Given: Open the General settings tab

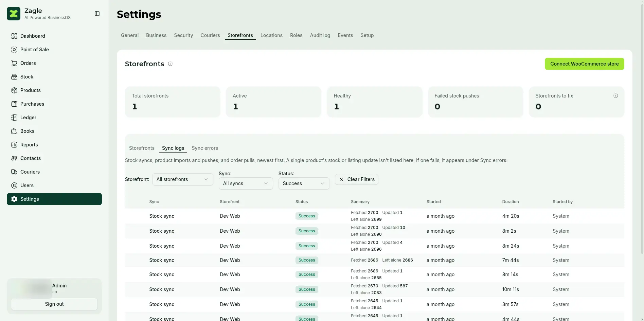Looking at the screenshot, I should (x=130, y=35).
